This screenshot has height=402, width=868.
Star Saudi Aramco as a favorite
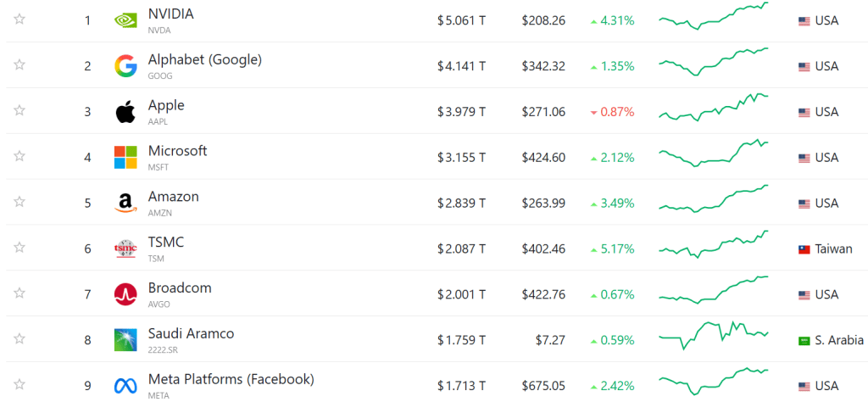[x=19, y=339]
